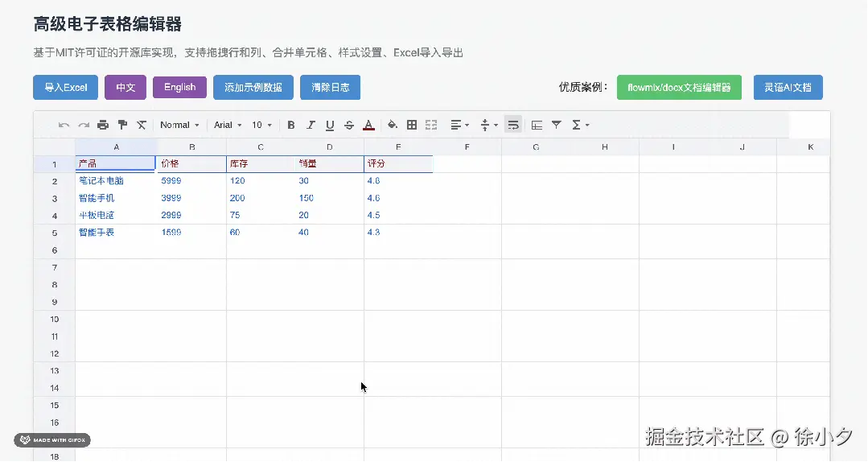Switch language to English

pos(179,87)
